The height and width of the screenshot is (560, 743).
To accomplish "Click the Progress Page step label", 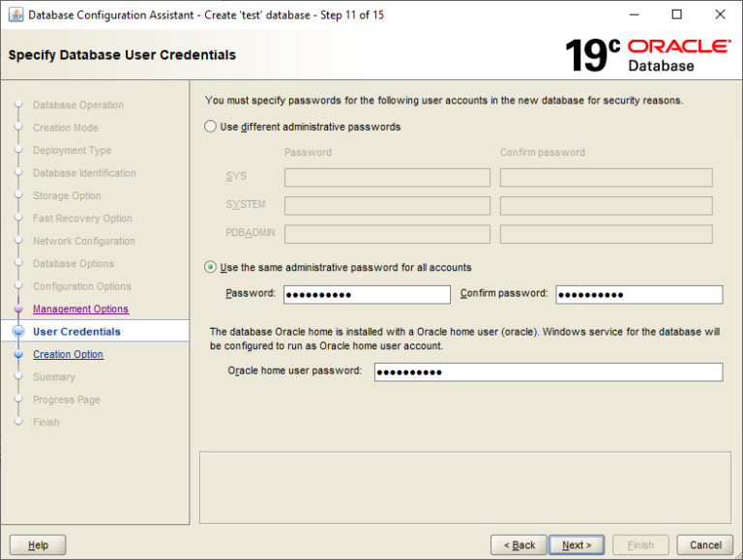I will tap(67, 399).
